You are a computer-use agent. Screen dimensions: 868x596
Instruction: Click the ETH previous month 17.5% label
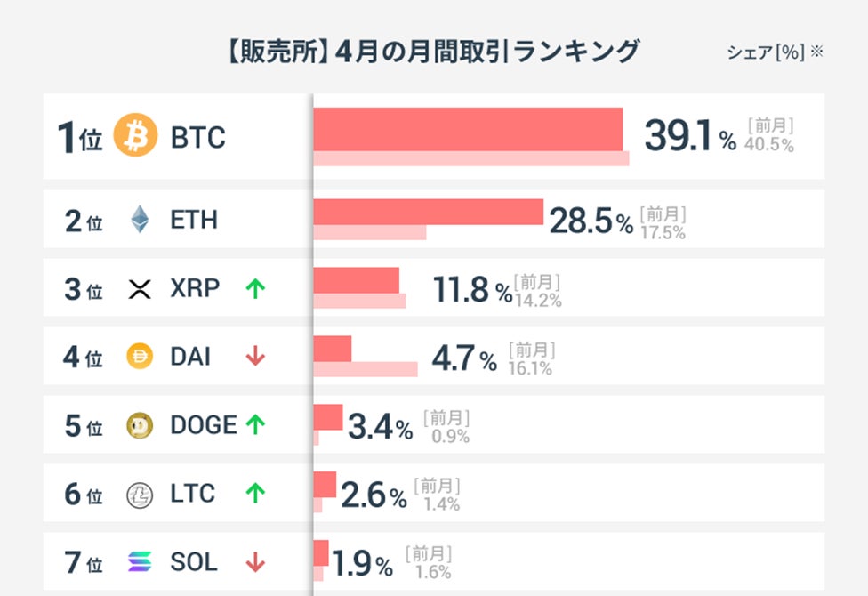pyautogui.click(x=663, y=233)
